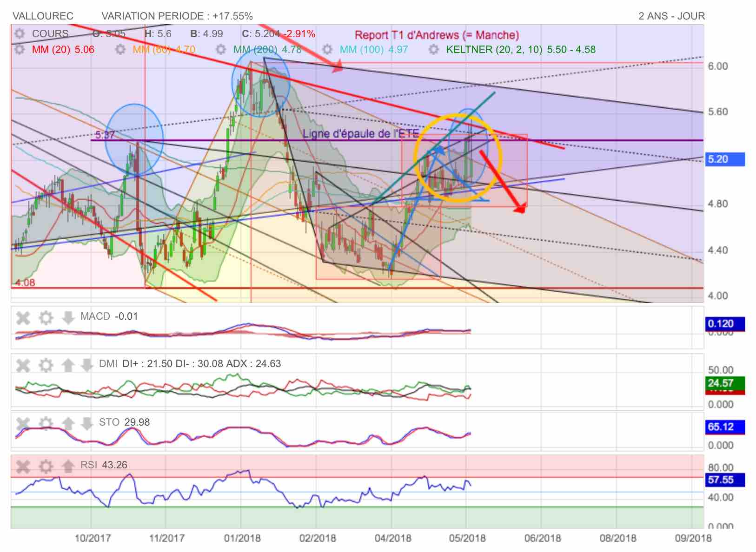Move the MACD panel down
Viewport: 756px width, 552px height.
(68, 318)
